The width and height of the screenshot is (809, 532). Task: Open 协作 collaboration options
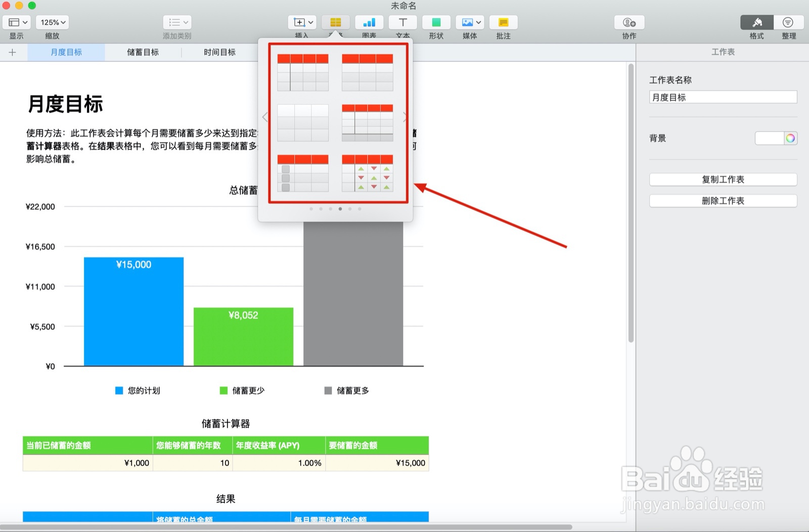628,22
